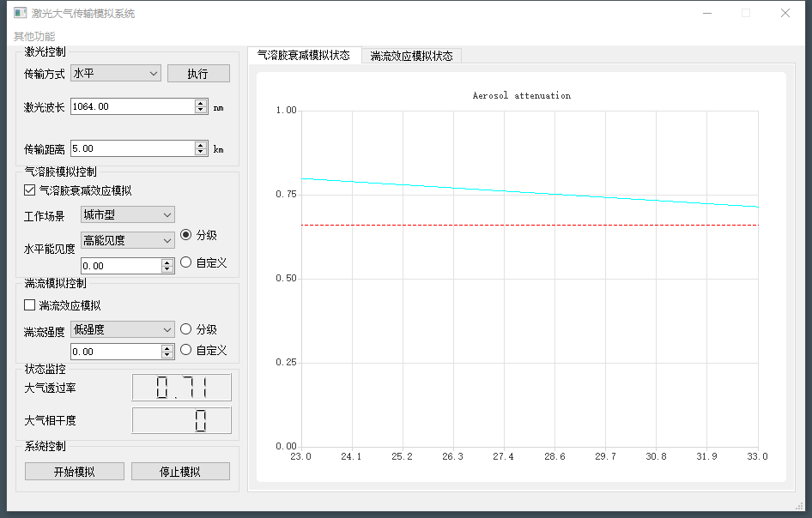Decrease 传输距离 with down arrow

coord(201,152)
